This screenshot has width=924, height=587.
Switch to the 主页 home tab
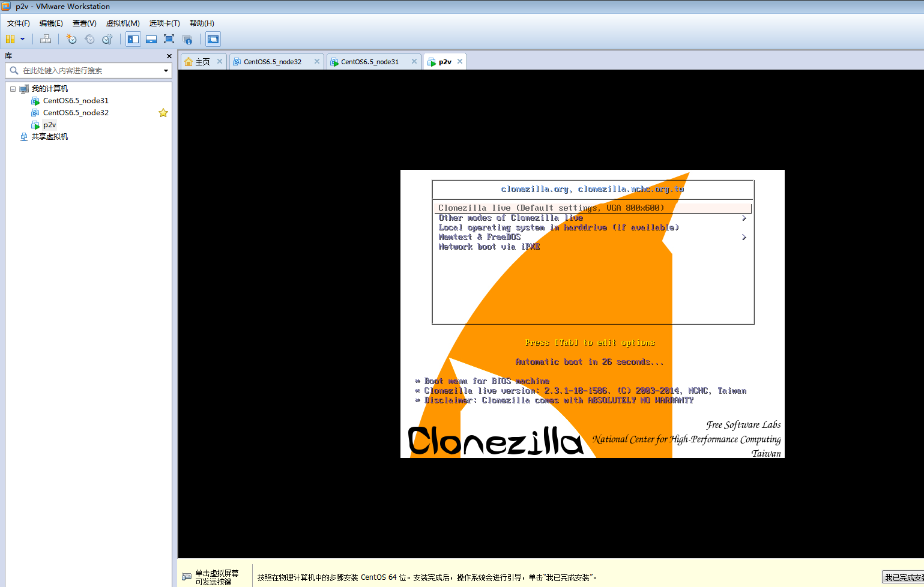[x=203, y=62]
